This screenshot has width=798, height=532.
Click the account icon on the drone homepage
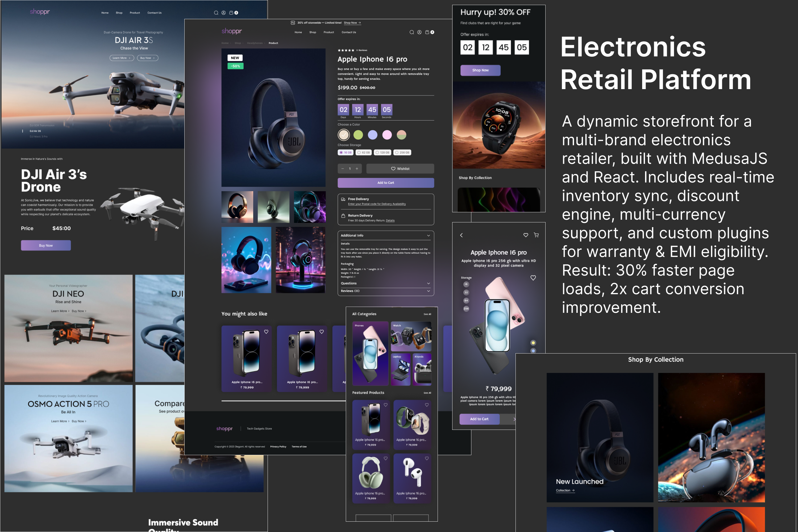point(224,13)
